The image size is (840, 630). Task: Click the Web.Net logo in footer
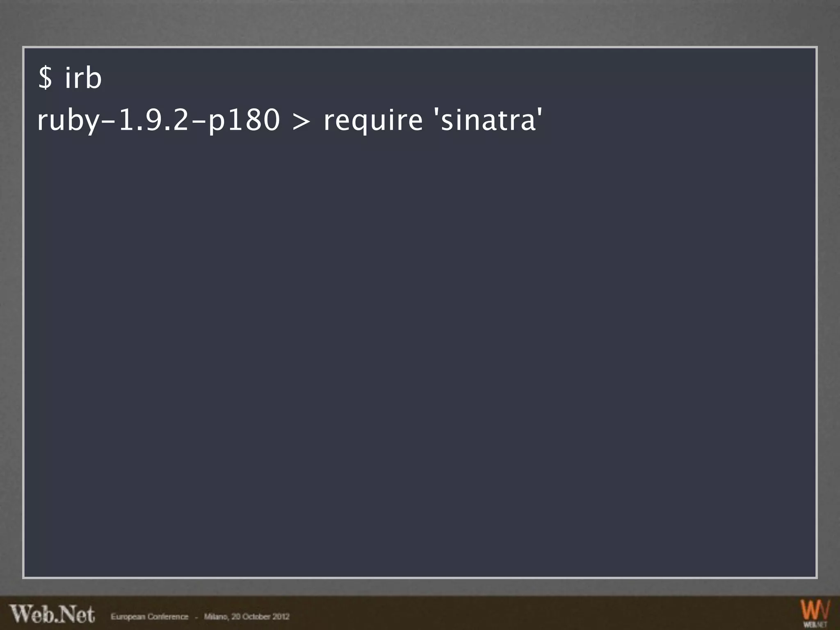coord(52,614)
